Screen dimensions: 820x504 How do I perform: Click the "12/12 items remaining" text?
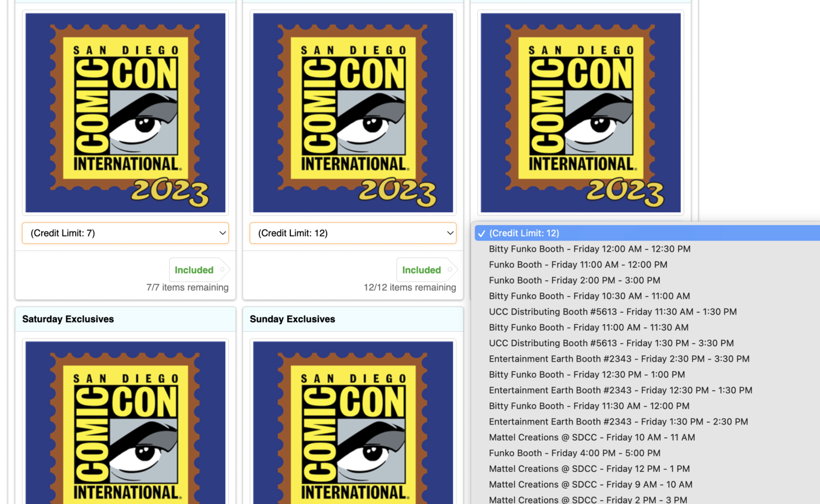click(x=409, y=287)
